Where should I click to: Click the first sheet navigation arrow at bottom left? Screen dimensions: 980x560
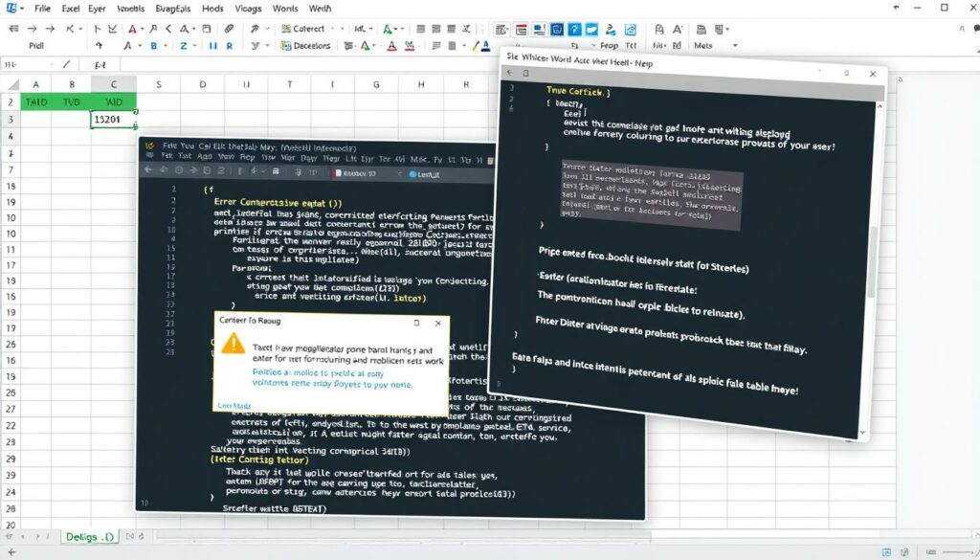tap(9, 536)
